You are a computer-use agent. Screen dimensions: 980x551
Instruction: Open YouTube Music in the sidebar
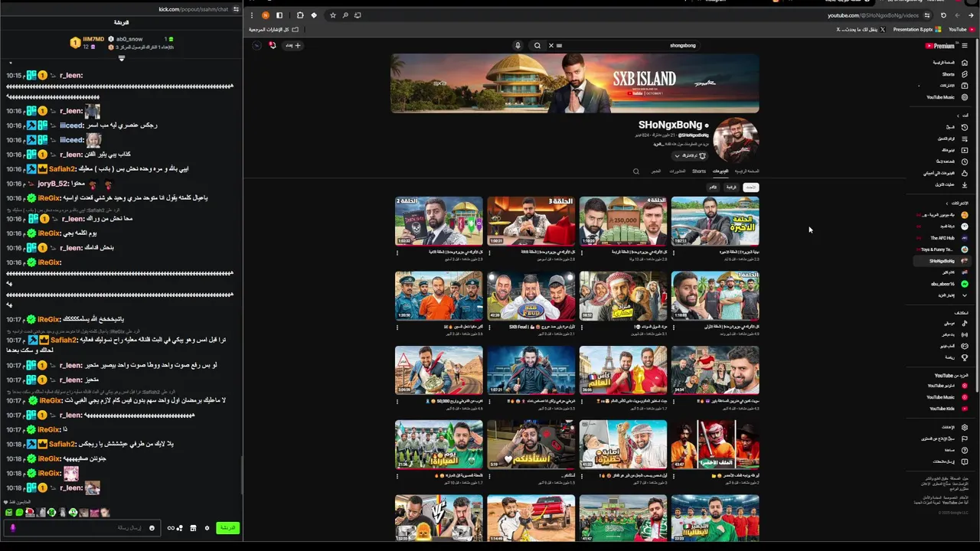pos(946,97)
